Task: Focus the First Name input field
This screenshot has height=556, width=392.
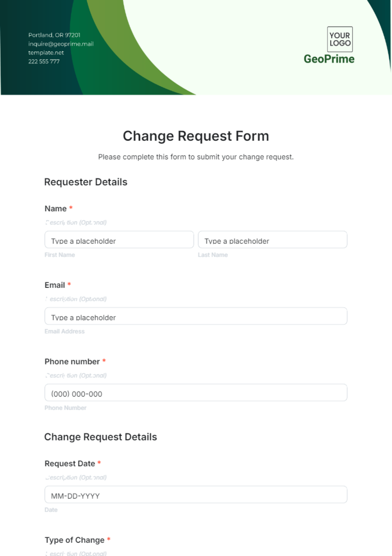Action: tap(119, 240)
